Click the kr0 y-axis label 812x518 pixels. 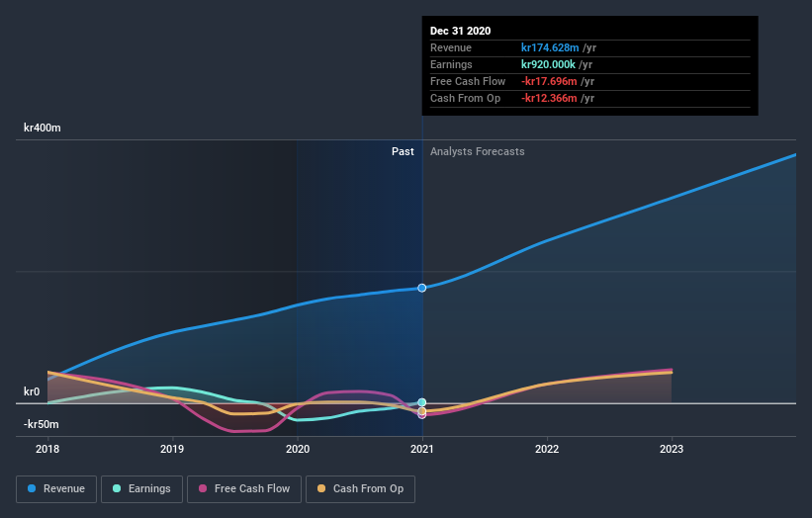point(32,391)
